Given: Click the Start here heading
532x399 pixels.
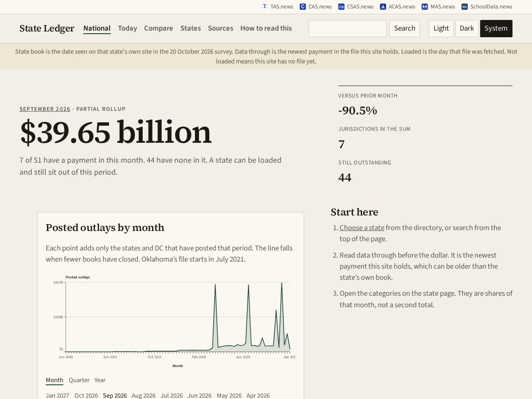Looking at the screenshot, I should coord(354,212).
